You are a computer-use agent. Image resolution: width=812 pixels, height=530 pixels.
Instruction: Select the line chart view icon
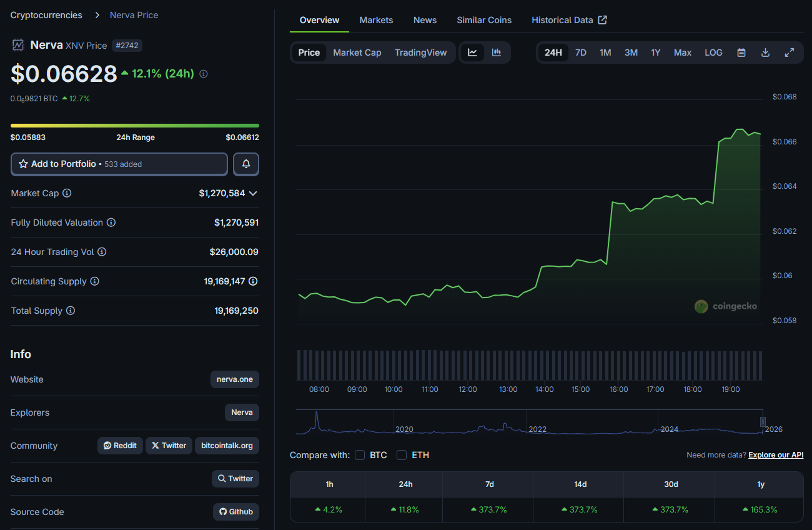click(x=473, y=52)
